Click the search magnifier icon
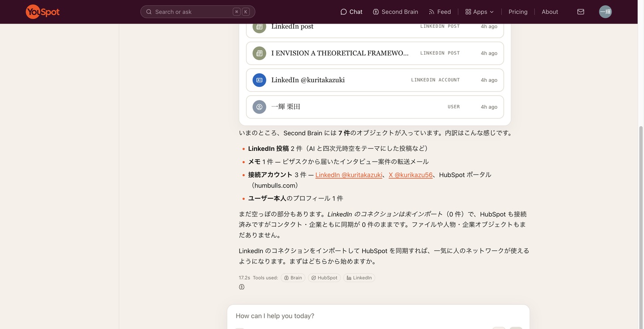 click(149, 12)
